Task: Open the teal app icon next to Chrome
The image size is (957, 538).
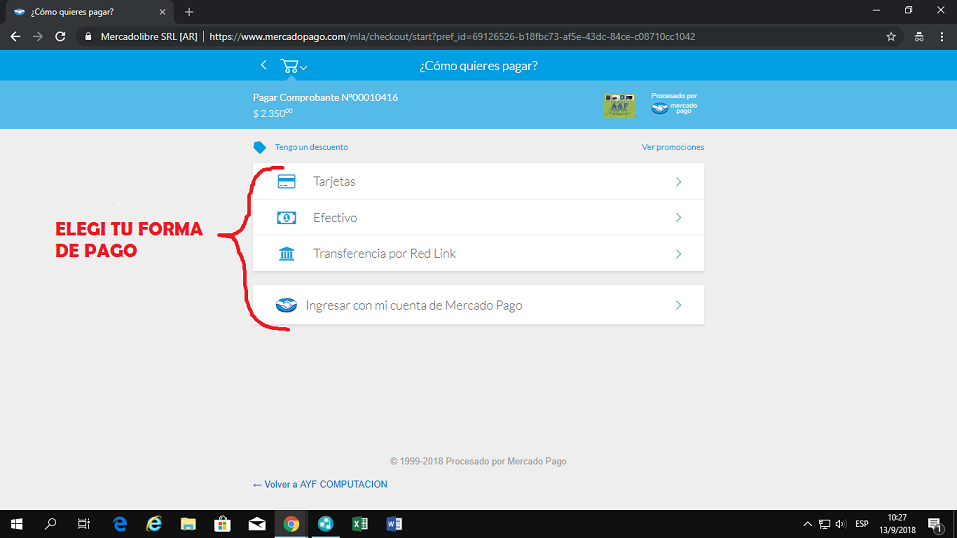Action: [x=325, y=524]
